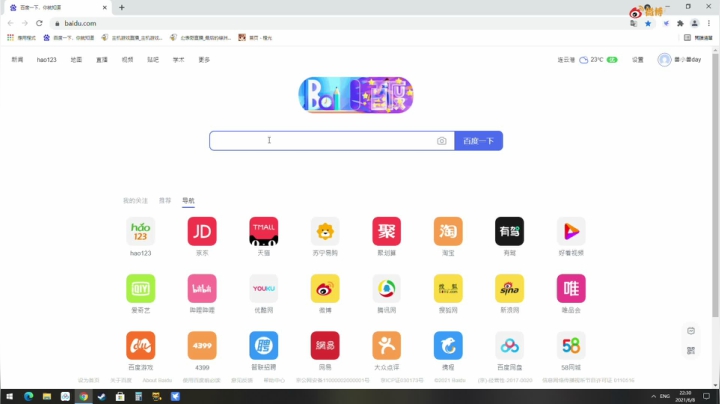Open the YOUKU icon
The width and height of the screenshot is (720, 404).
pos(264,288)
